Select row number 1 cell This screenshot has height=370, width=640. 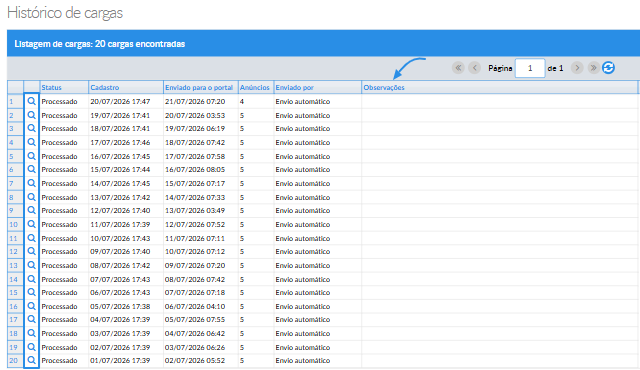[x=15, y=101]
